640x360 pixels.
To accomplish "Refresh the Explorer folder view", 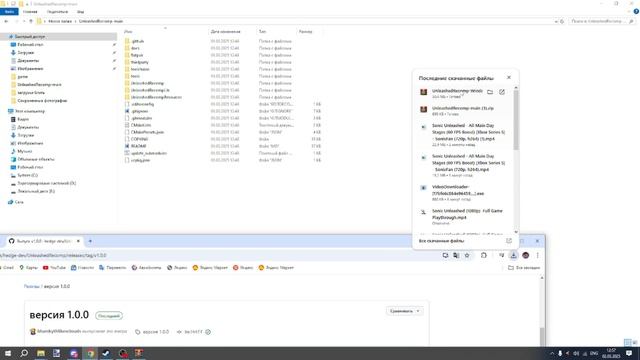I will [562, 21].
